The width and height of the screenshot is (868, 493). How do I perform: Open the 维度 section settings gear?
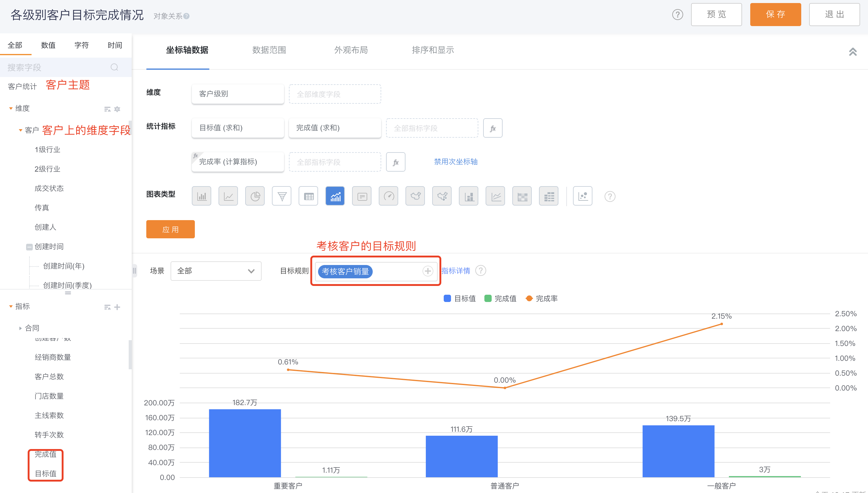(117, 109)
